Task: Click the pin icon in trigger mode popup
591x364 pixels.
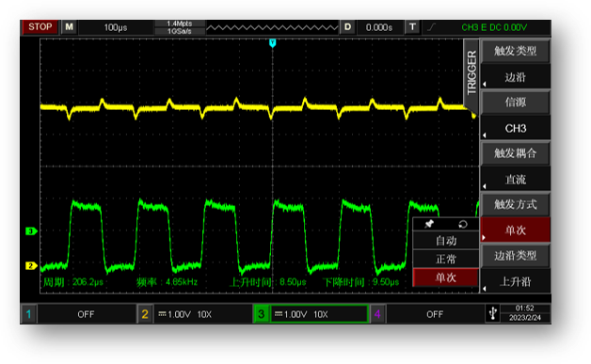Action: (429, 224)
